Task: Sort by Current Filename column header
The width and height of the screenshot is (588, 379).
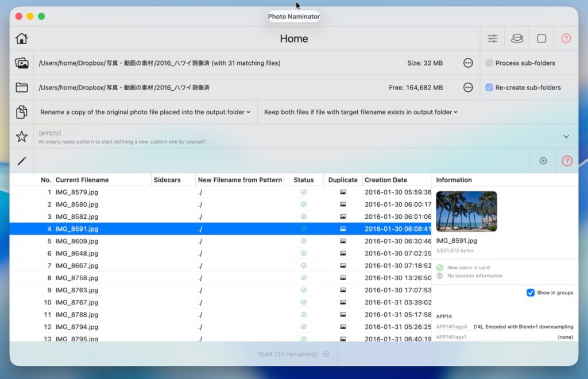Action: click(82, 180)
